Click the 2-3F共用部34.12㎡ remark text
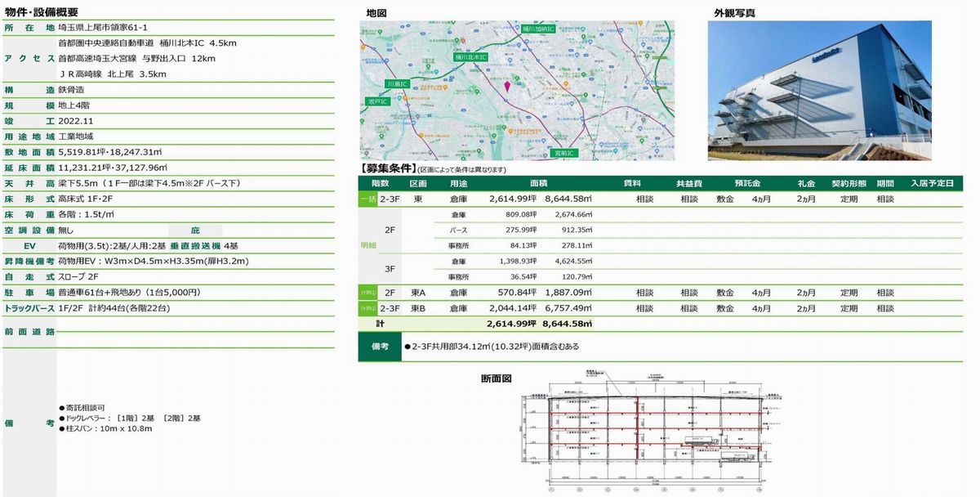The width and height of the screenshot is (980, 497). click(x=492, y=347)
